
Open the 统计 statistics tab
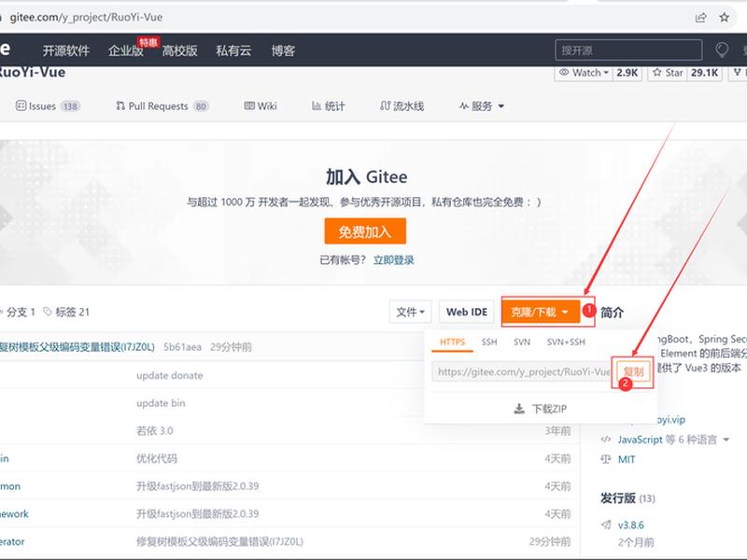[x=328, y=105]
